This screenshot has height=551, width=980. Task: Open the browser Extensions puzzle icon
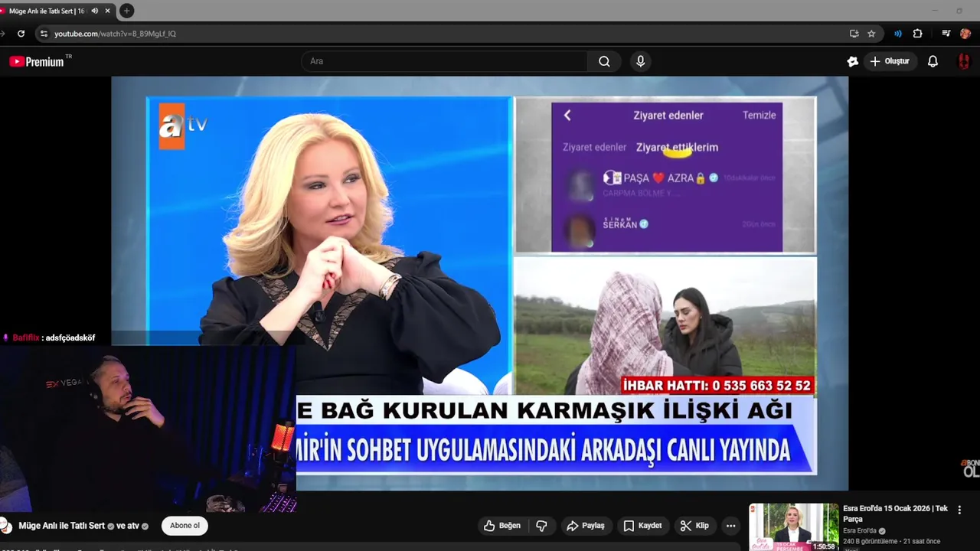pyautogui.click(x=917, y=34)
